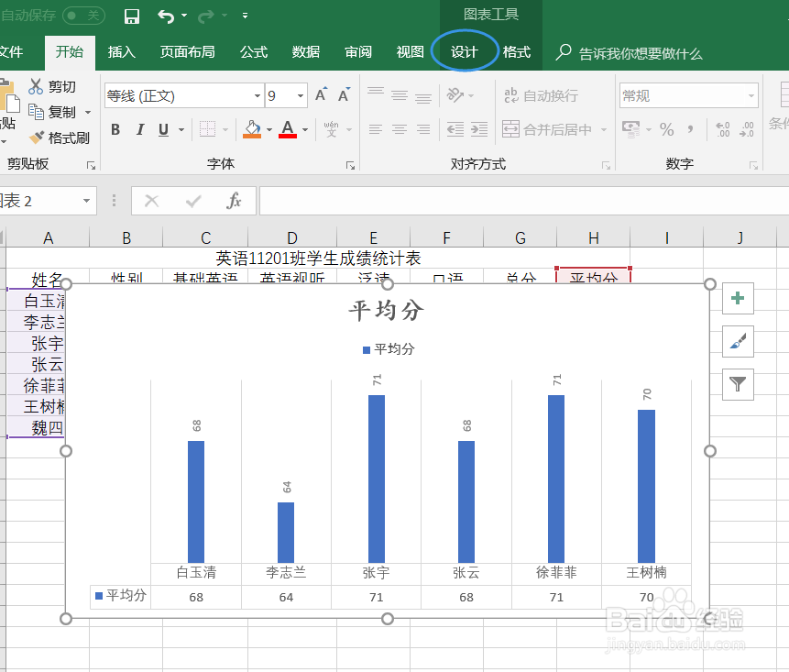789x672 pixels.
Task: Toggle underline formatting
Action: click(163, 129)
